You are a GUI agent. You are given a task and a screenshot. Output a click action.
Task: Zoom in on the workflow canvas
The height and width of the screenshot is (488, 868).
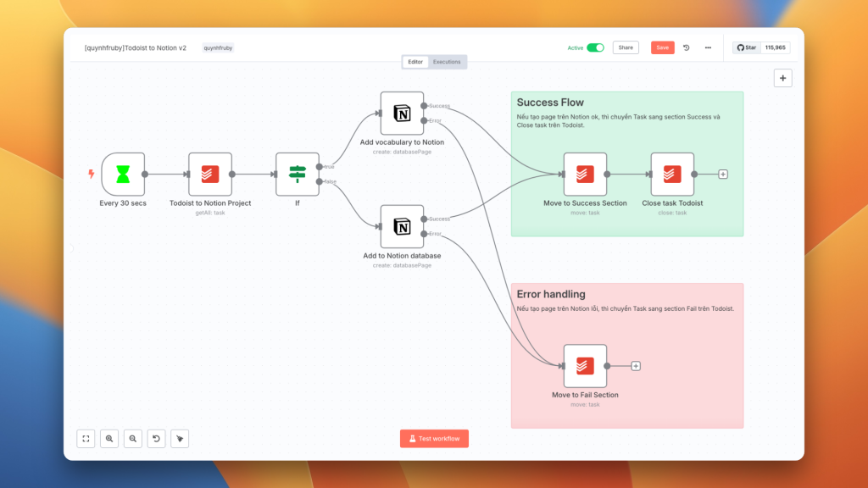[109, 439]
